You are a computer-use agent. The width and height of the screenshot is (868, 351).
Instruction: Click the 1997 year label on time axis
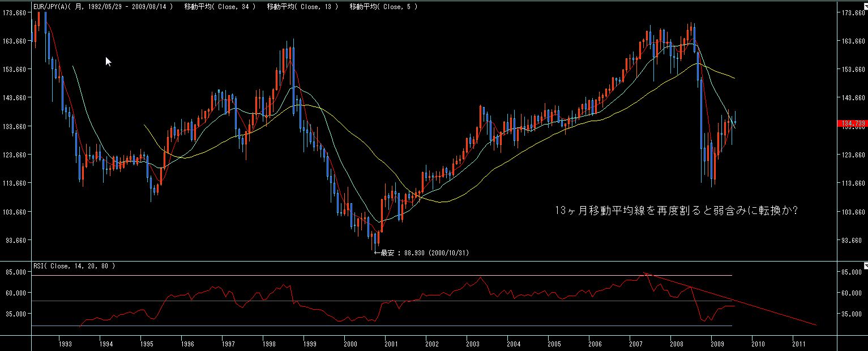228,344
